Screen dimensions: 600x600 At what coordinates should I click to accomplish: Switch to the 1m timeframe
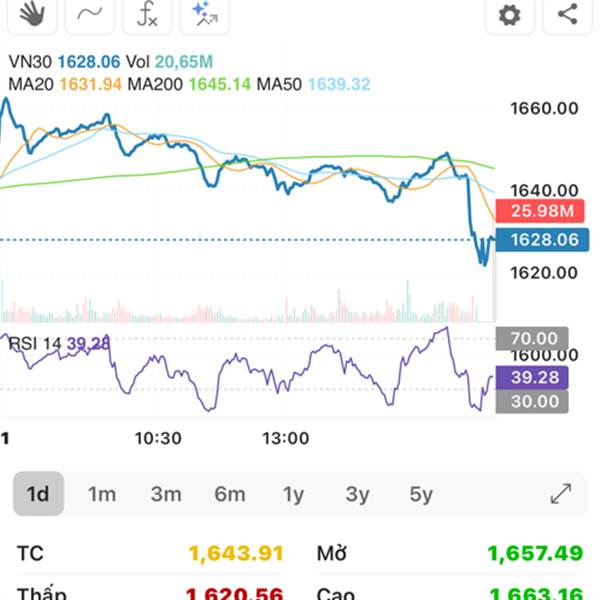pos(102,494)
